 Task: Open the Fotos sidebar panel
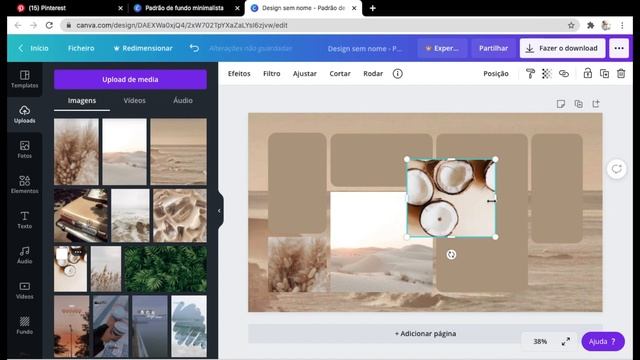pos(24,149)
